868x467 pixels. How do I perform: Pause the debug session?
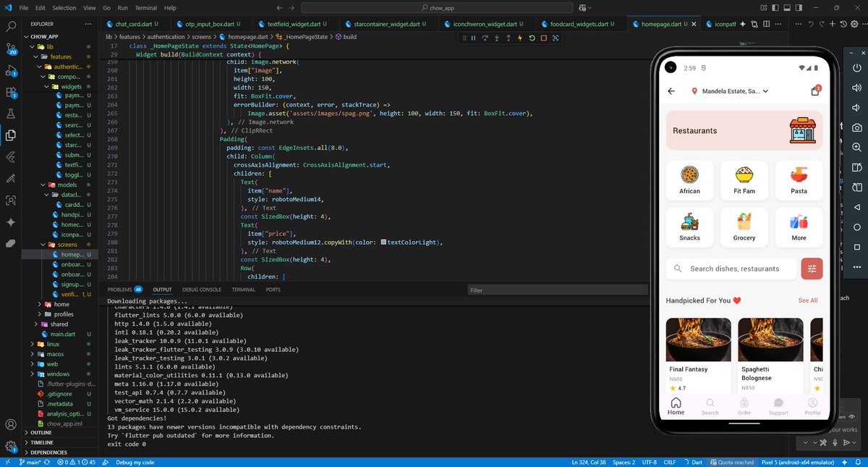pyautogui.click(x=474, y=38)
